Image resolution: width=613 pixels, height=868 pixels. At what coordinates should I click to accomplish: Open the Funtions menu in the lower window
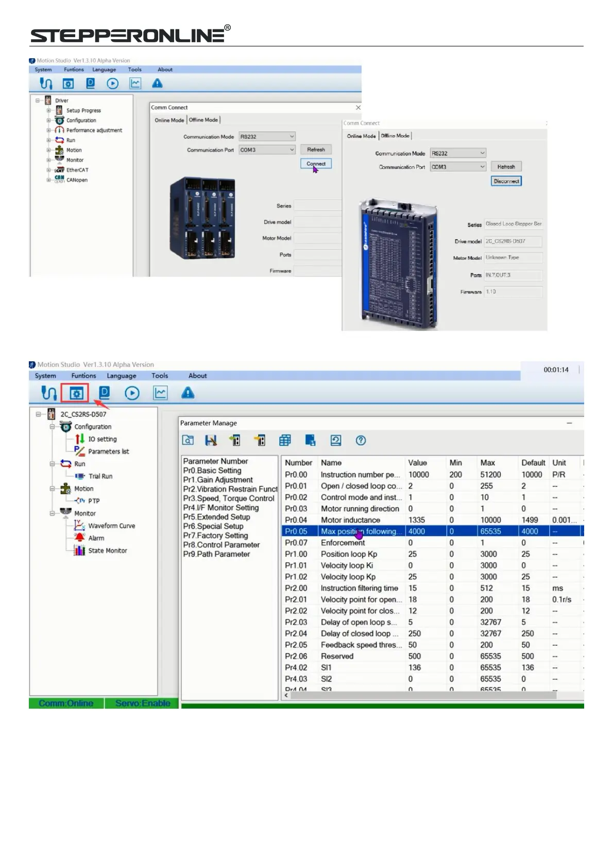point(83,376)
